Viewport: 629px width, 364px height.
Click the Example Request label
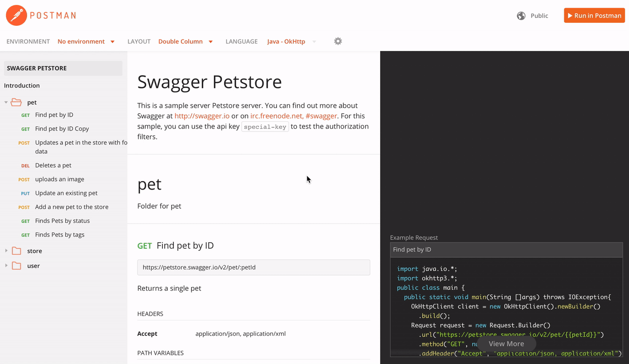click(414, 238)
